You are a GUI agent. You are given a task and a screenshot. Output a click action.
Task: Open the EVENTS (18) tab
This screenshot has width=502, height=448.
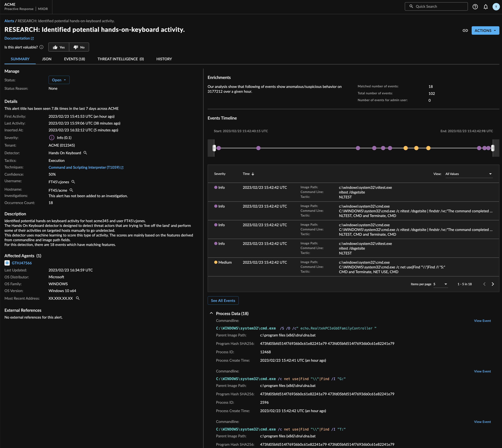[75, 59]
